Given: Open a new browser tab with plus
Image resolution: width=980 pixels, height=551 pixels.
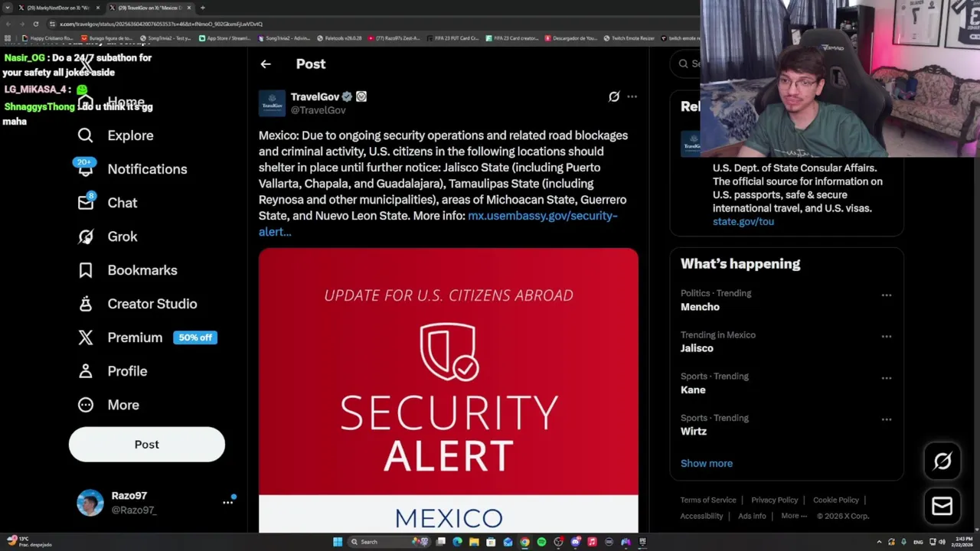Looking at the screenshot, I should coord(202,8).
